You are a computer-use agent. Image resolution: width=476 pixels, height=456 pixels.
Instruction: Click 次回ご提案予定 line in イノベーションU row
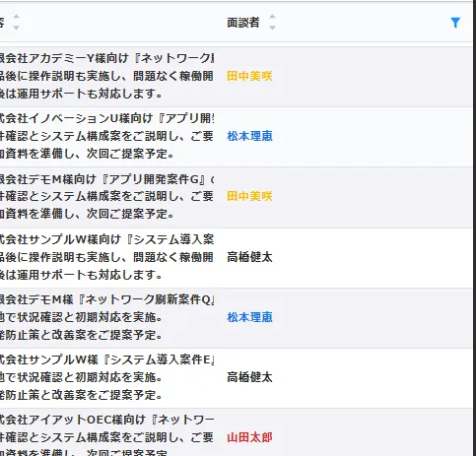click(87, 154)
